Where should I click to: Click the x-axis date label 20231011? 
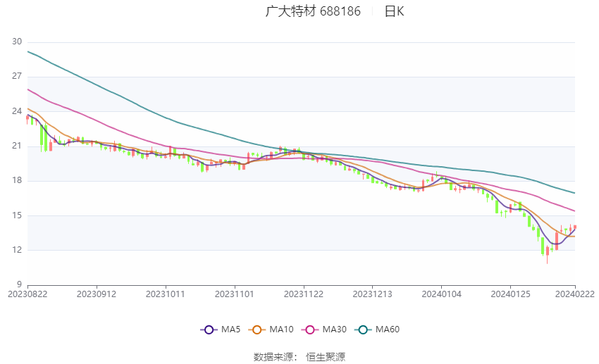tap(166, 294)
